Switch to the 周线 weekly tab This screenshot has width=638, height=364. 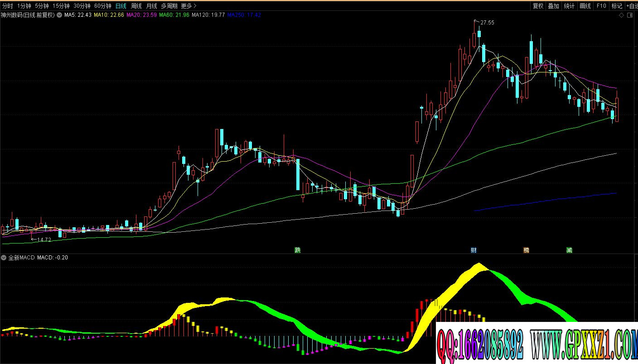tap(136, 6)
